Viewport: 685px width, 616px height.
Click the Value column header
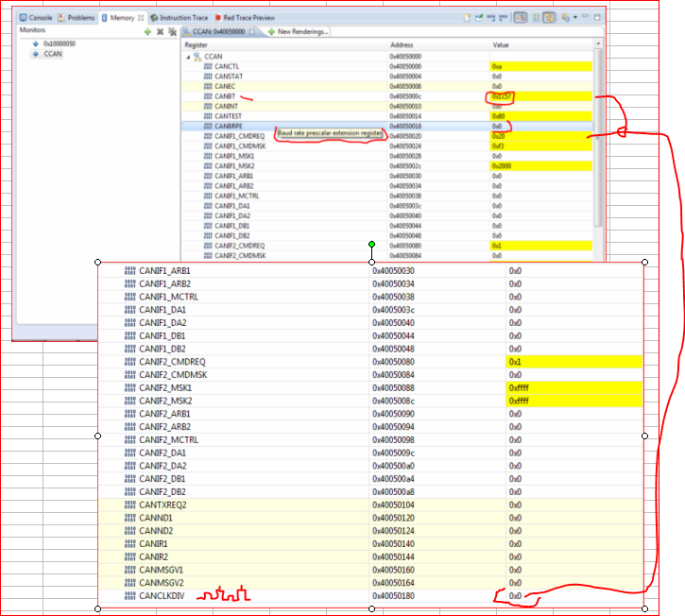[x=541, y=45]
